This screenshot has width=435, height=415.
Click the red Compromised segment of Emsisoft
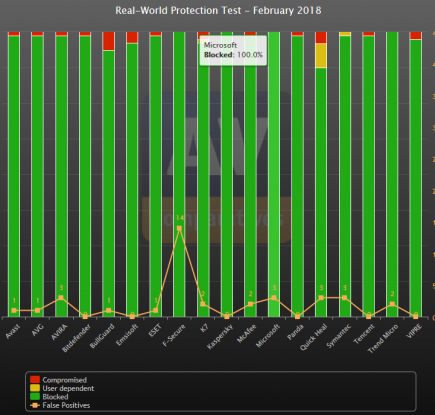(132, 37)
